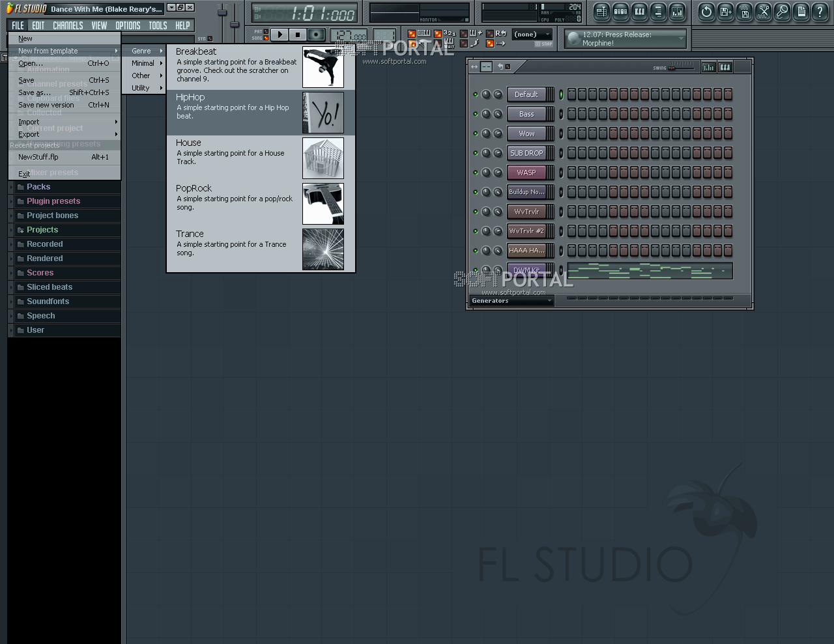Image resolution: width=834 pixels, height=644 pixels.
Task: Open the Generators filter dropdown
Action: [511, 301]
